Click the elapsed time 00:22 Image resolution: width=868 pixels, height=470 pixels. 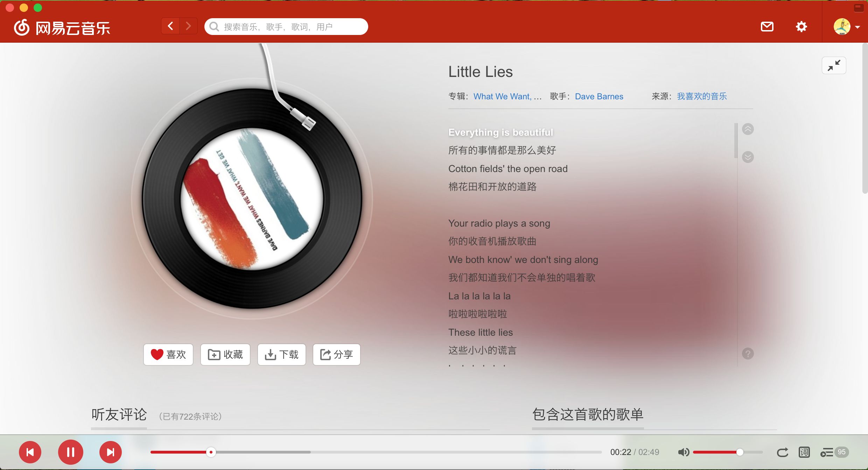(x=621, y=452)
